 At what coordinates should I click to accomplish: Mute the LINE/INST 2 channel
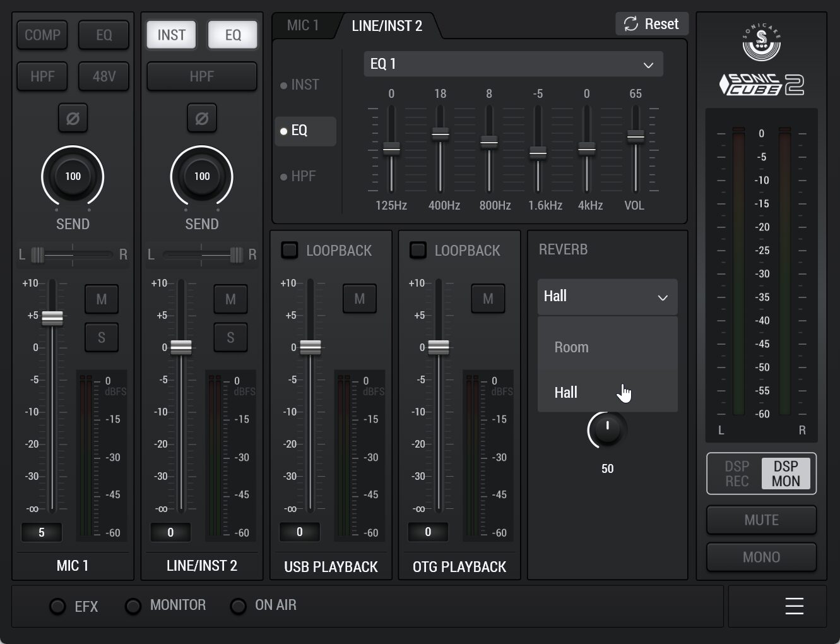point(230,299)
